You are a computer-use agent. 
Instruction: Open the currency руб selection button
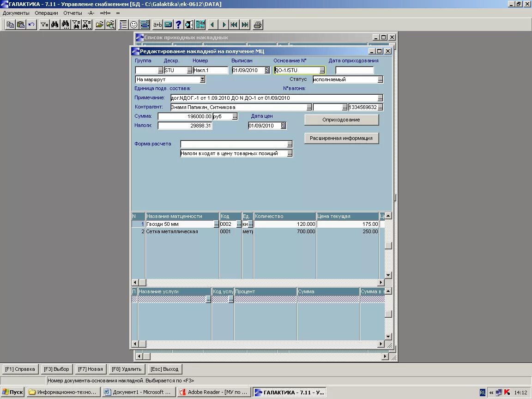[235, 116]
